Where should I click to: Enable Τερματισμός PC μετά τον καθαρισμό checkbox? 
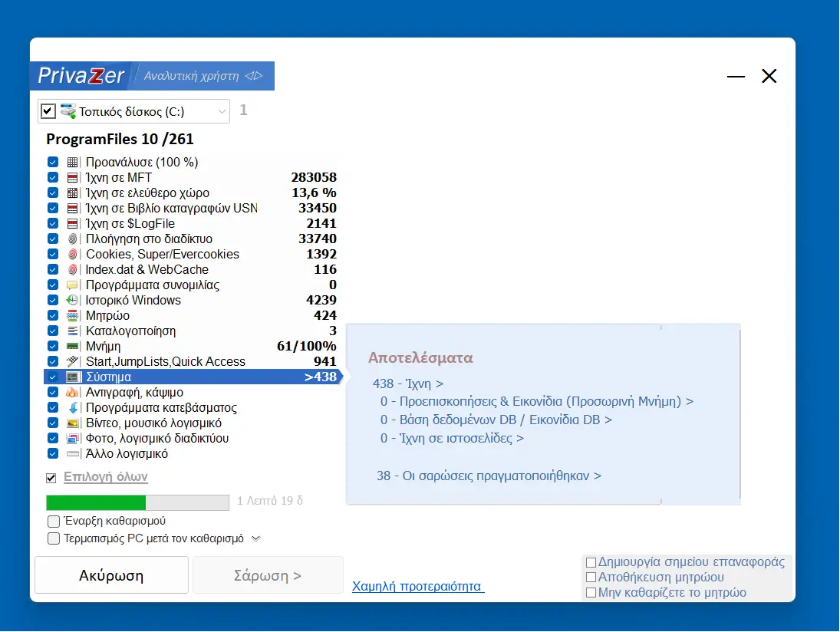[54, 538]
